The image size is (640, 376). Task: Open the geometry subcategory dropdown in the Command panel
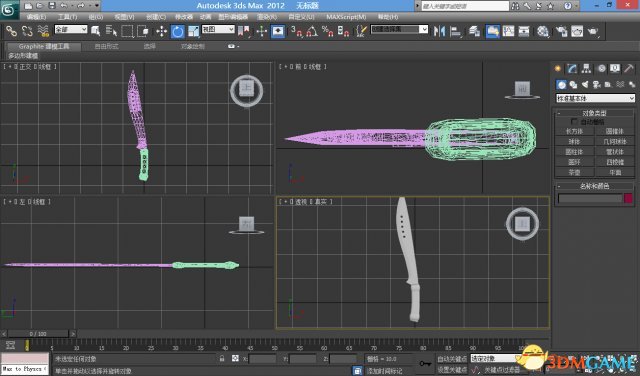point(596,98)
